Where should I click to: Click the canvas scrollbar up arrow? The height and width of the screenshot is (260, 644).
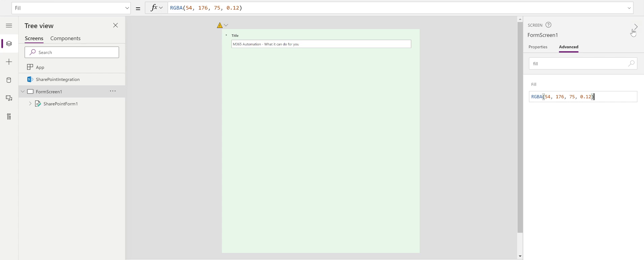(520, 19)
